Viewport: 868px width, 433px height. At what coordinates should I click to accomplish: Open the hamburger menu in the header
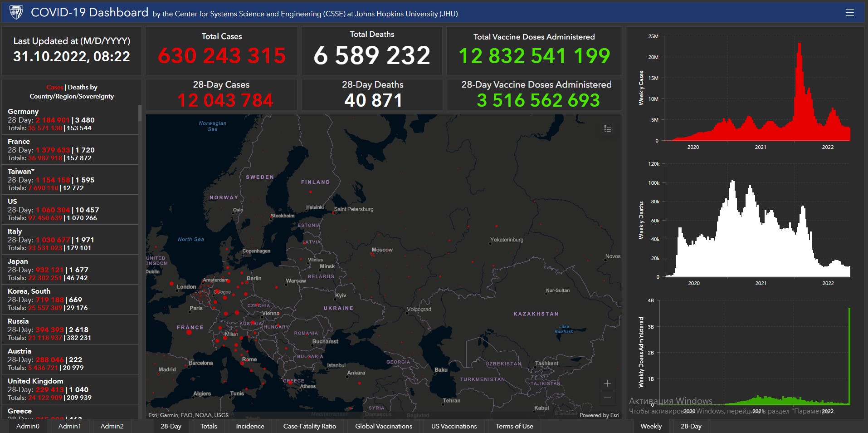point(849,13)
